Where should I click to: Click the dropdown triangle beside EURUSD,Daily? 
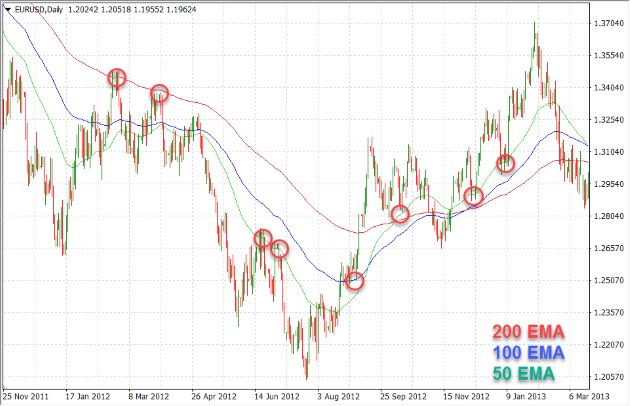click(7, 7)
